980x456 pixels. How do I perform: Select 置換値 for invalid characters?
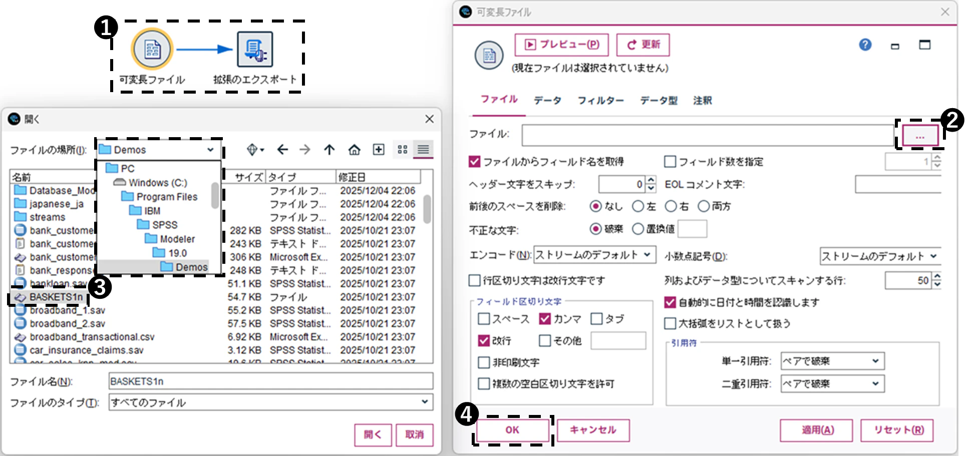coord(637,229)
